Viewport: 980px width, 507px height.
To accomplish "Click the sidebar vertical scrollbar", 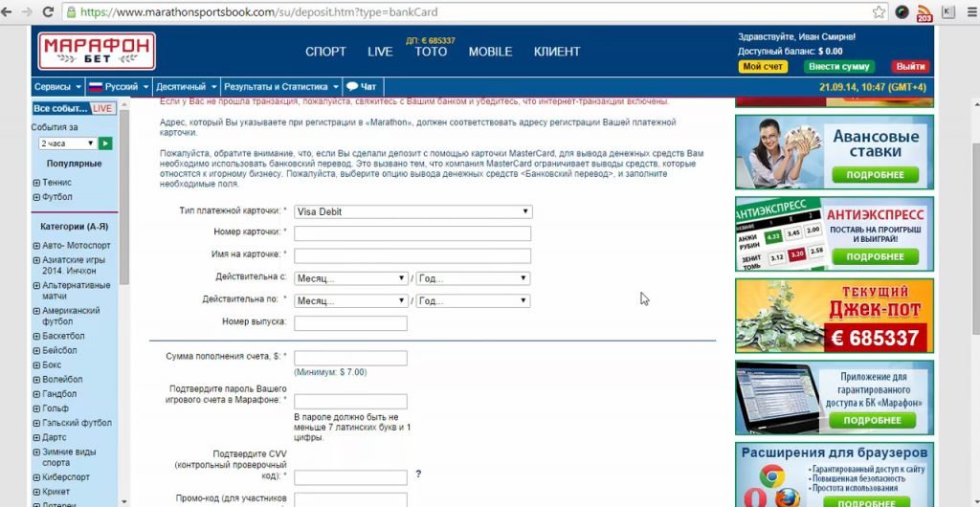I will coord(123,197).
